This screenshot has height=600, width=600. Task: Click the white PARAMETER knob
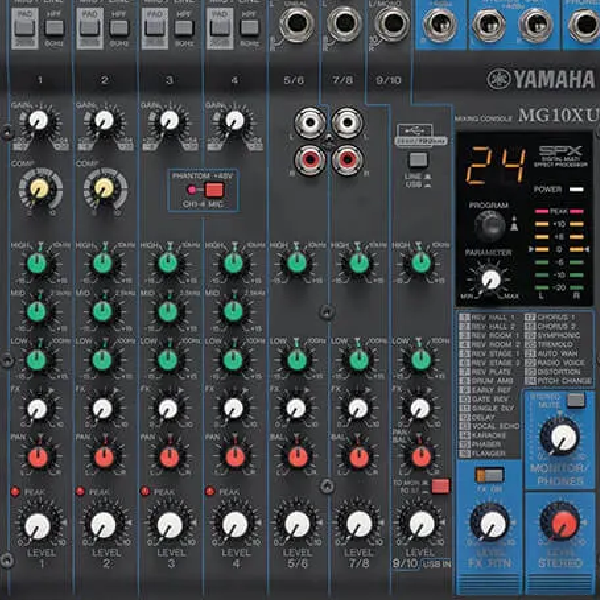tap(491, 279)
